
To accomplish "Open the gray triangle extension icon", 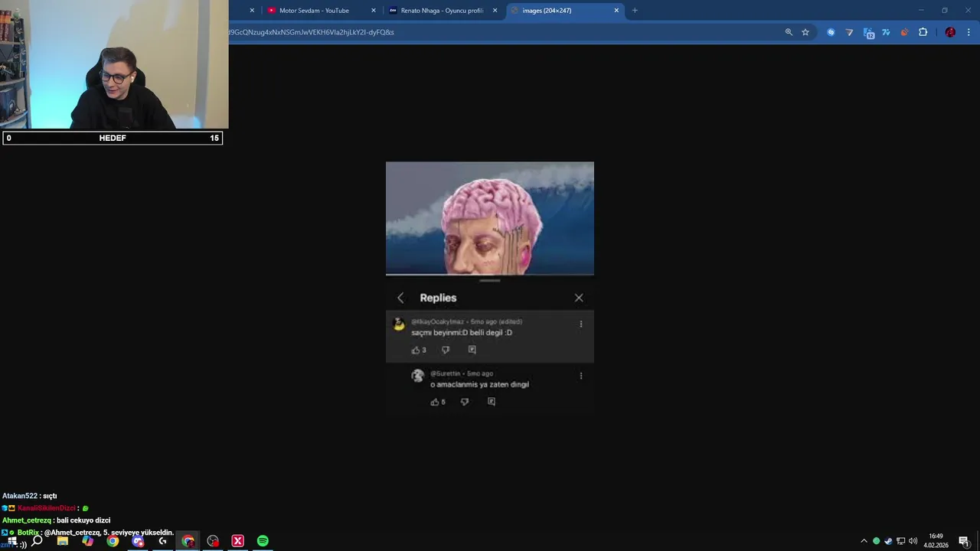I will click(x=849, y=32).
